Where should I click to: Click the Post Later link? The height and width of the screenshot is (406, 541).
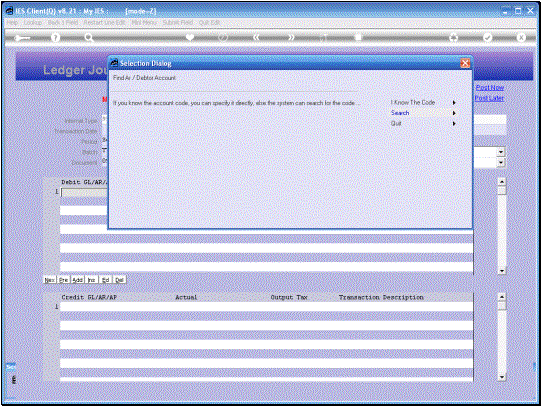(489, 98)
